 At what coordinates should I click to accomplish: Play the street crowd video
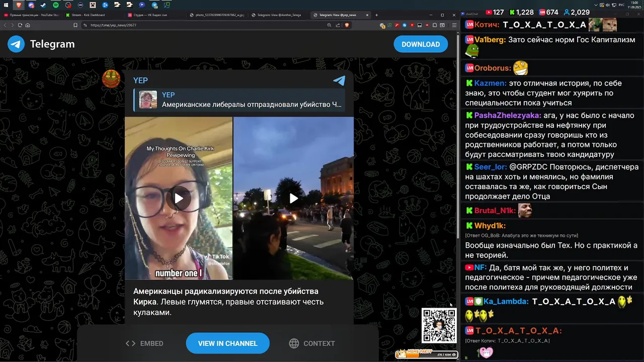coord(294,199)
